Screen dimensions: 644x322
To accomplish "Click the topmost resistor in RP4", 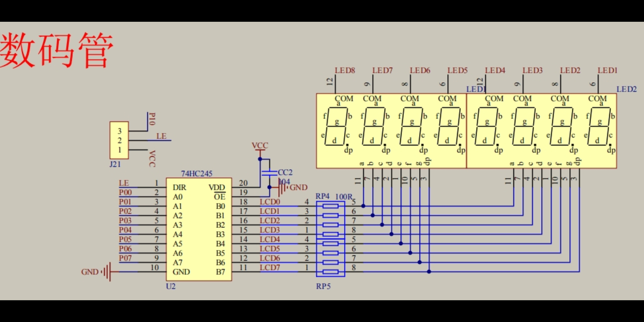I will click(331, 206).
